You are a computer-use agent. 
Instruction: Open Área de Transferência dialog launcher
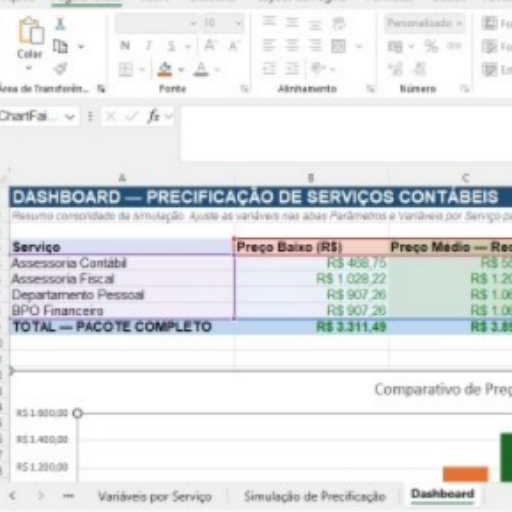click(101, 89)
